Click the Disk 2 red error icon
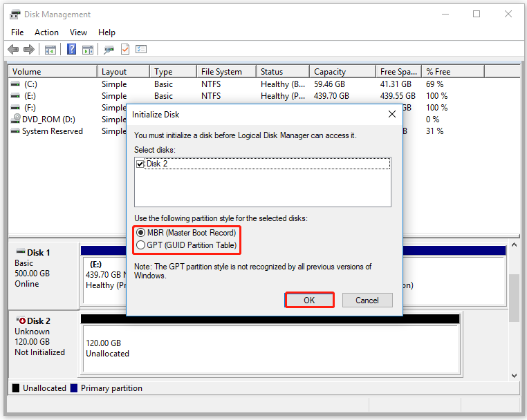 click(21, 320)
